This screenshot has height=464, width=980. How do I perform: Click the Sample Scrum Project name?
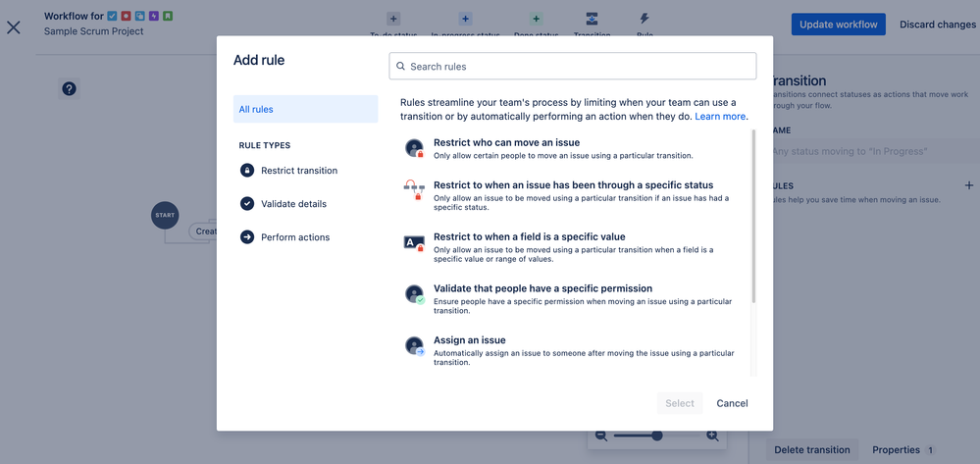pos(94,31)
